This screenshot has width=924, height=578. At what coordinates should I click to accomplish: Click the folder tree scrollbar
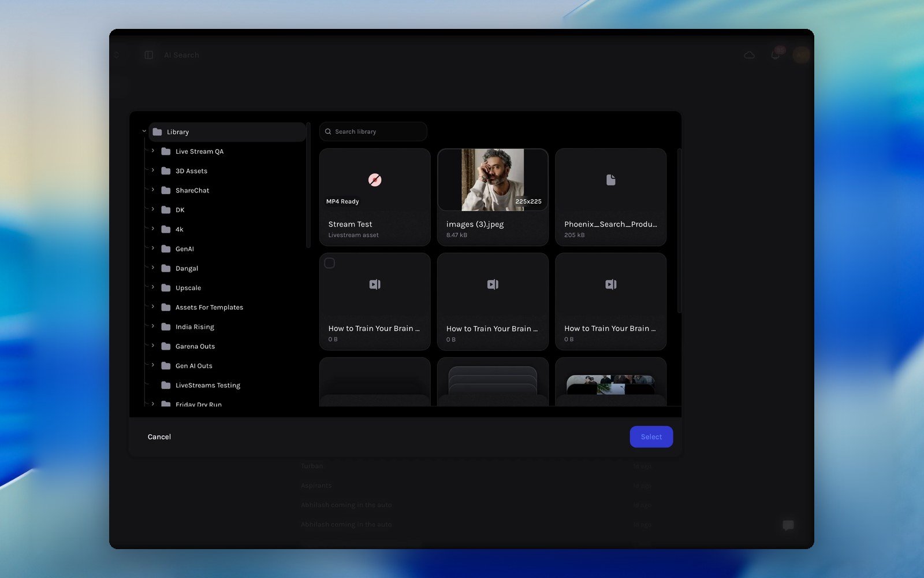308,185
